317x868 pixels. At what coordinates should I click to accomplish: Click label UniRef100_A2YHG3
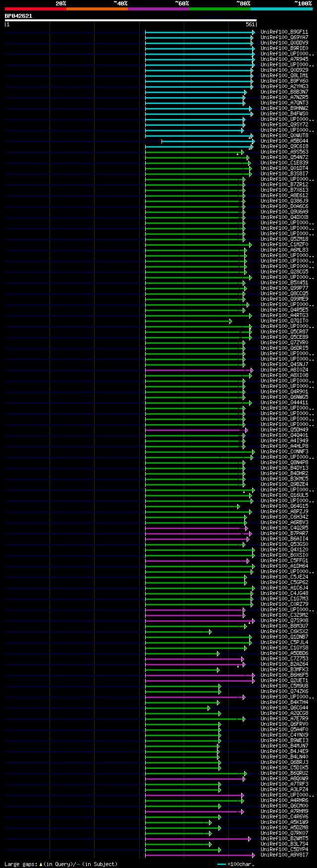(284, 86)
